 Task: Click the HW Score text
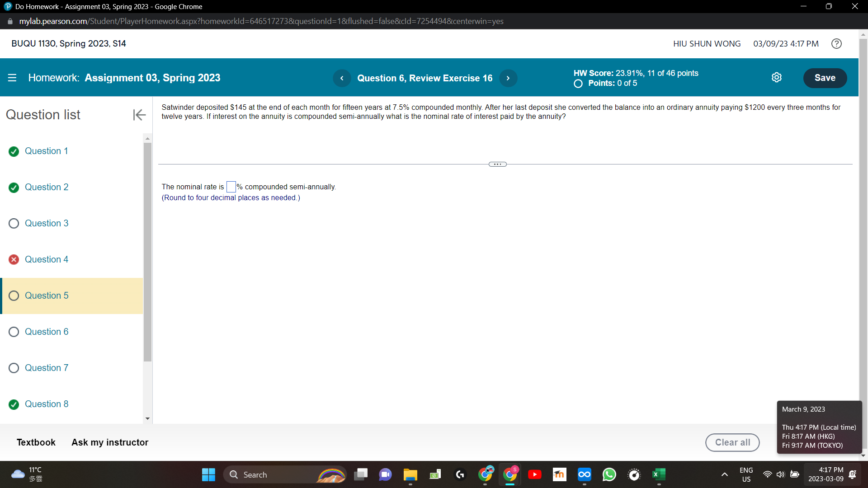(x=636, y=73)
